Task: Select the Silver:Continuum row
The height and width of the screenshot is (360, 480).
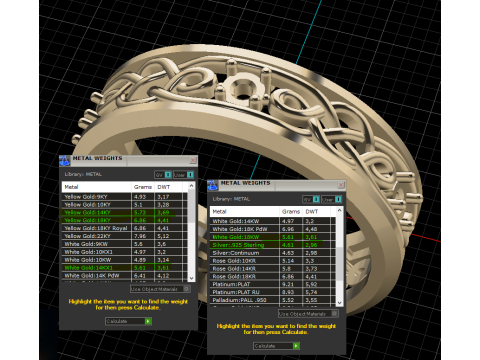Action: 273,253
